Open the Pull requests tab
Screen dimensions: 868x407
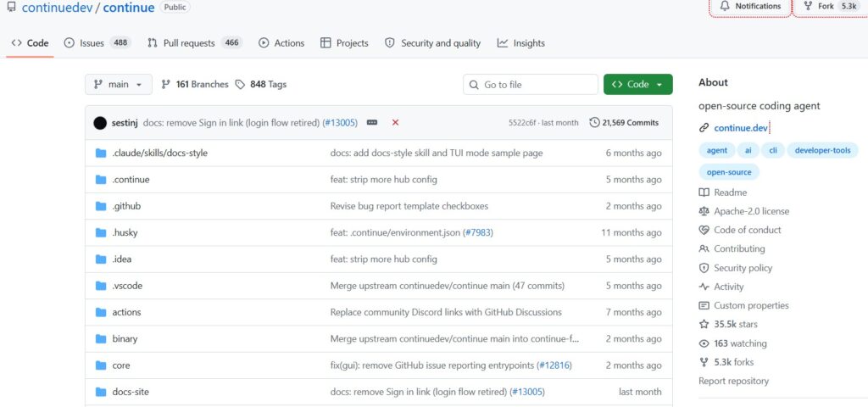(x=194, y=43)
